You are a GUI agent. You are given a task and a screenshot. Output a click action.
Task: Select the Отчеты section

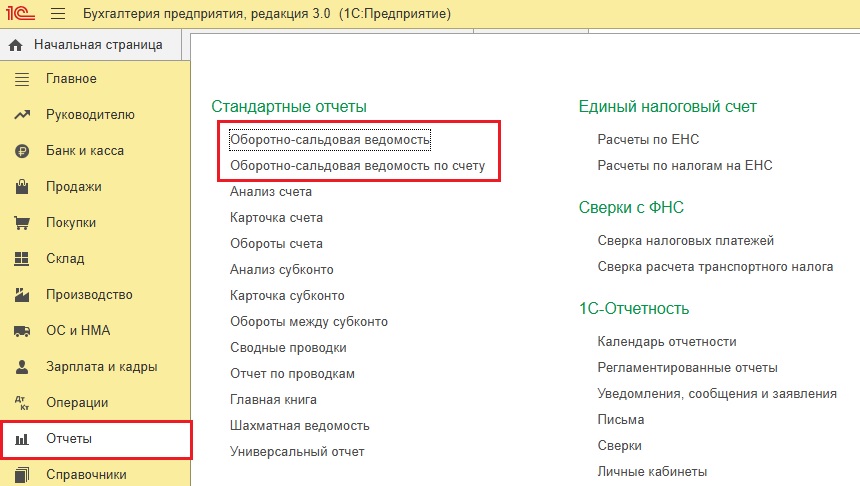click(x=69, y=439)
